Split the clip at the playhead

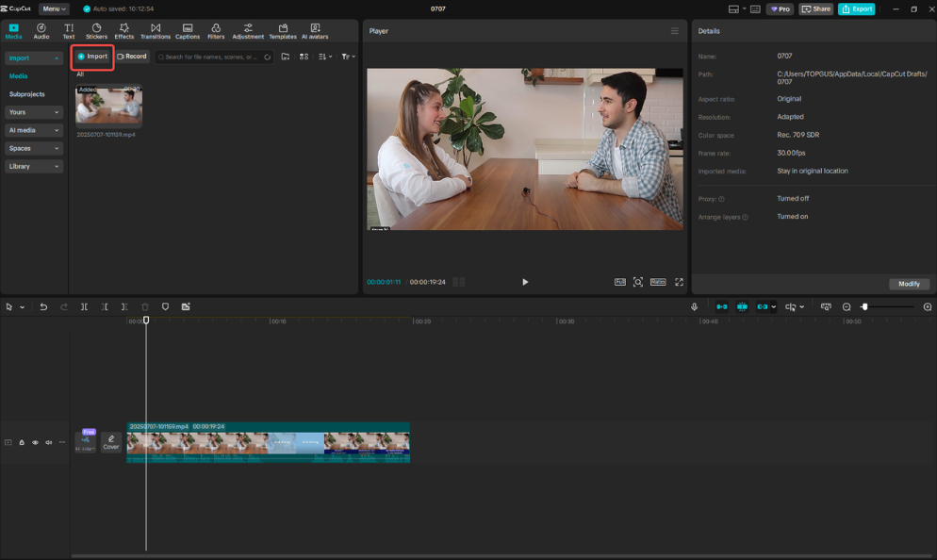(x=84, y=306)
